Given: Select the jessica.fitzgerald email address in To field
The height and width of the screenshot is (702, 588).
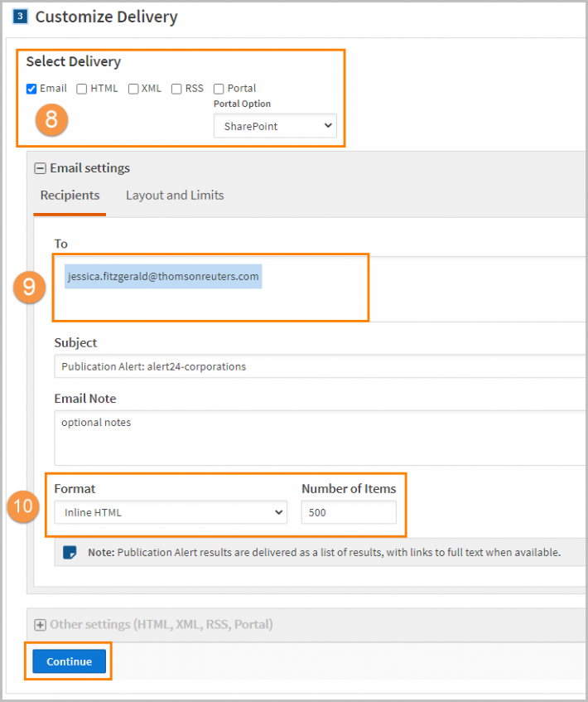Looking at the screenshot, I should coord(163,276).
